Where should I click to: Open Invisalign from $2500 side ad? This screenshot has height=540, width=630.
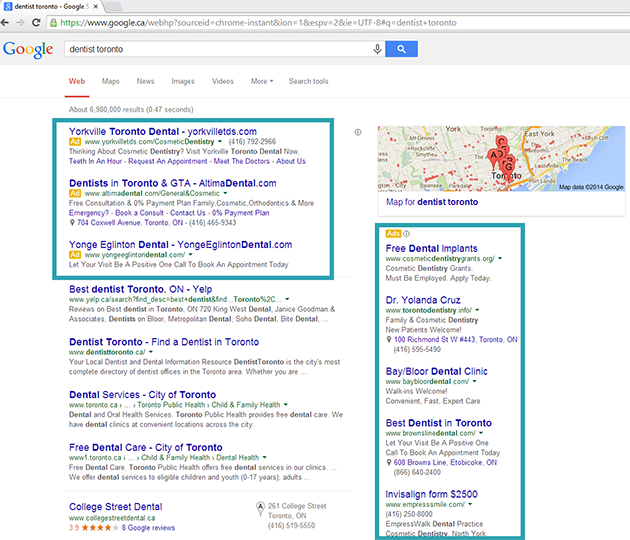point(432,494)
